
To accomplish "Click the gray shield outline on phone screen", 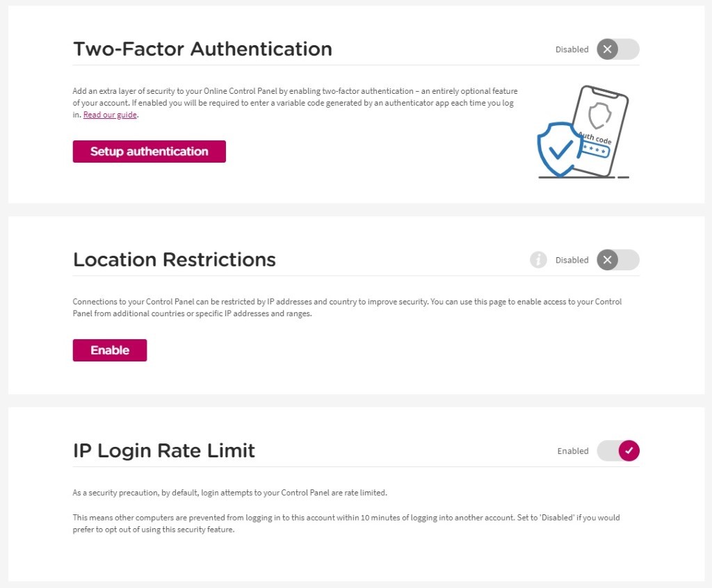I will [x=599, y=115].
